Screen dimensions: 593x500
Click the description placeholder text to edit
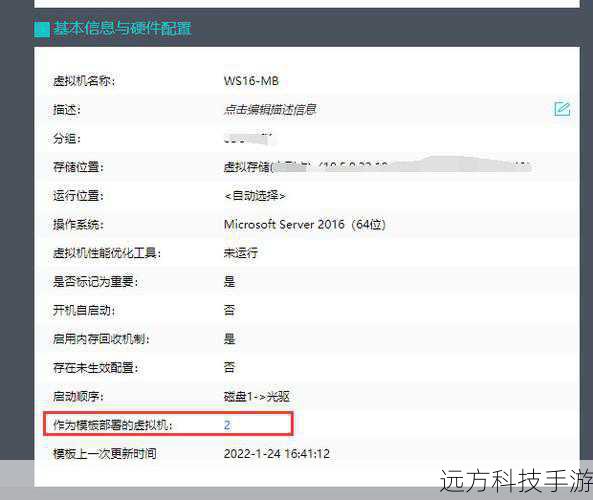[270, 110]
